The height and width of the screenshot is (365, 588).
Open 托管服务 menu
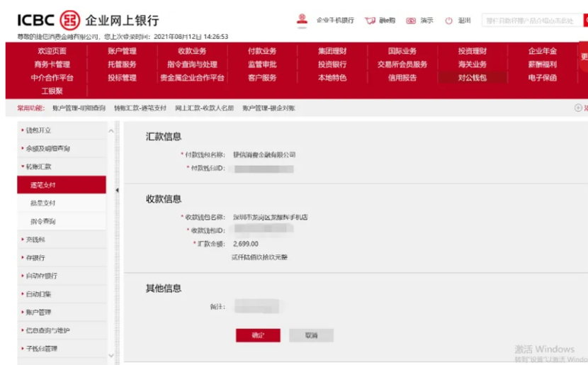click(x=122, y=64)
